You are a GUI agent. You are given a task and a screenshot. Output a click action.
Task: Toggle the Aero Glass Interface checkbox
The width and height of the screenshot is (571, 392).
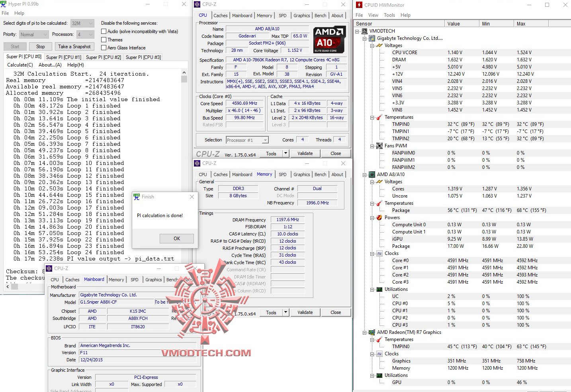[104, 47]
